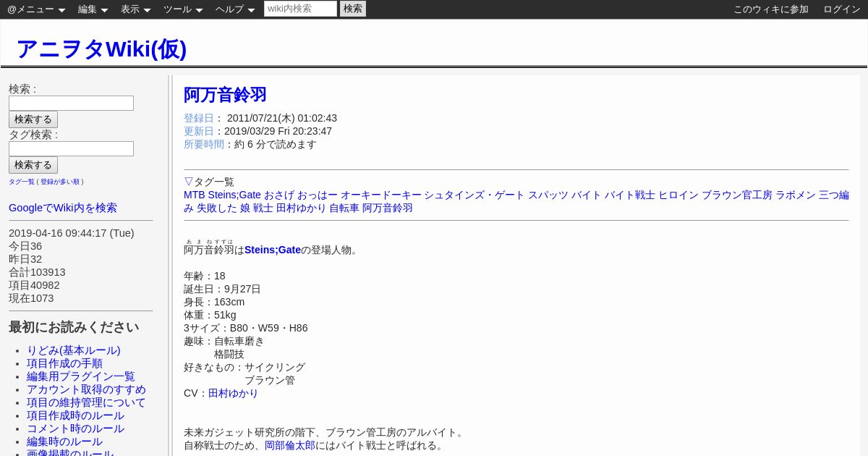Viewport: 868px width, 456px height.
Task: Open 編集時のルール link
Action: point(64,442)
